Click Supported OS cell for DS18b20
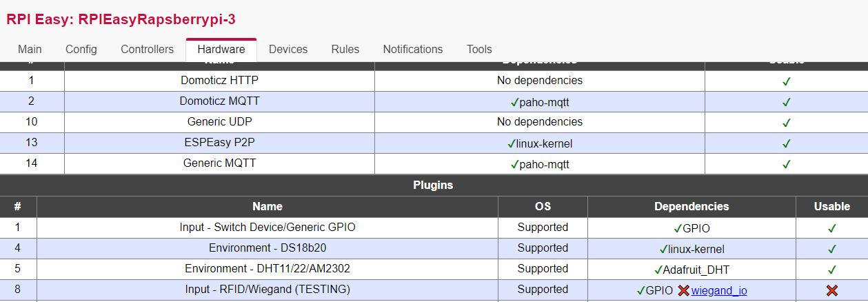868x302 pixels. pyautogui.click(x=543, y=248)
